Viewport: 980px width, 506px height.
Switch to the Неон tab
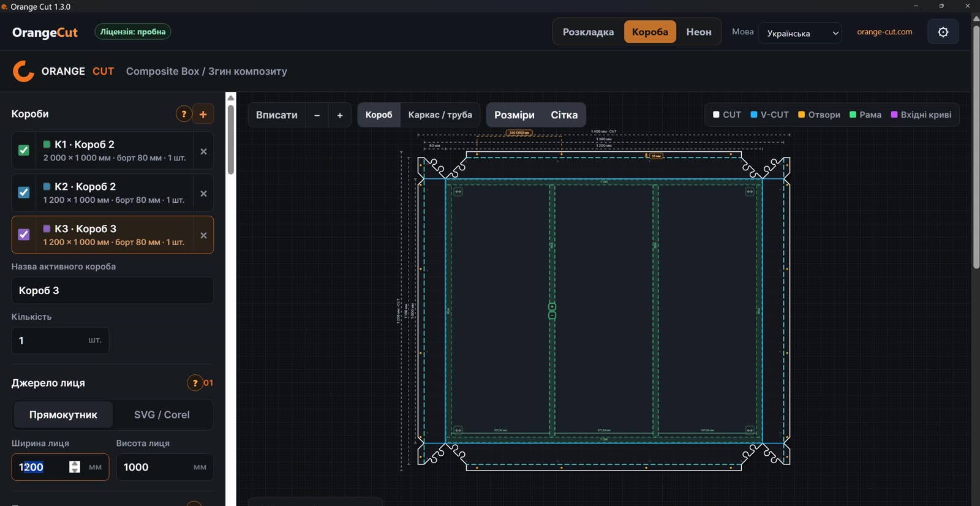pos(699,32)
